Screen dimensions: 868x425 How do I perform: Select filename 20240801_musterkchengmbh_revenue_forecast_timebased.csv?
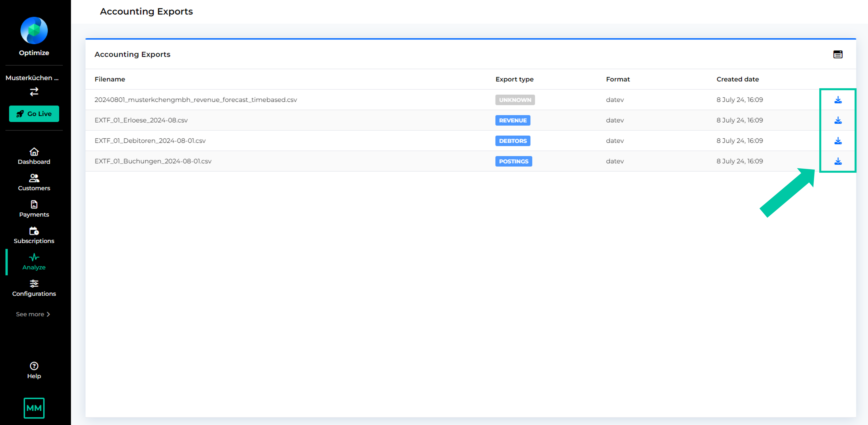pos(196,100)
